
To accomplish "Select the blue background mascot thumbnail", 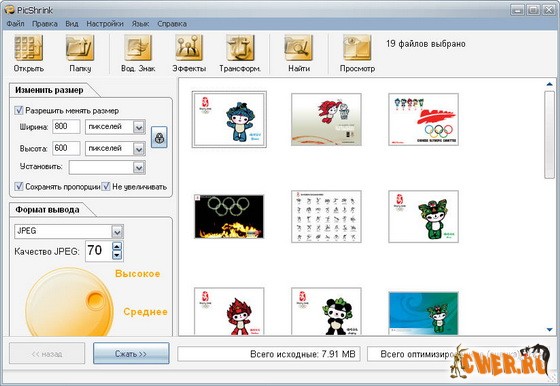I will pyautogui.click(x=423, y=314).
